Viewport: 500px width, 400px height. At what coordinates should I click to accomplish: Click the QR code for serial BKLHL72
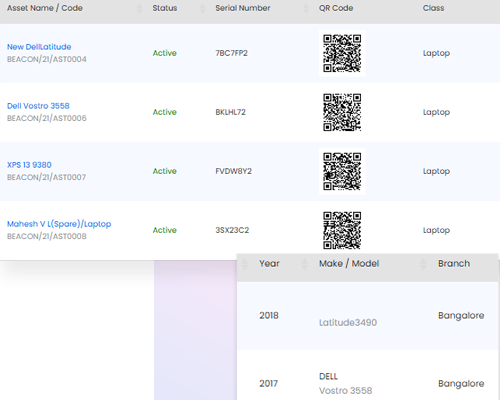[x=342, y=112]
